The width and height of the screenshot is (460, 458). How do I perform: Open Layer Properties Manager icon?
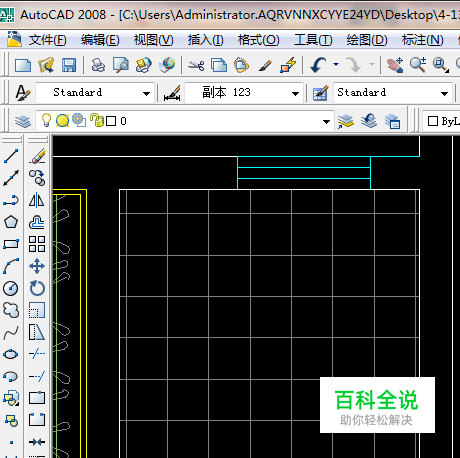click(x=23, y=121)
